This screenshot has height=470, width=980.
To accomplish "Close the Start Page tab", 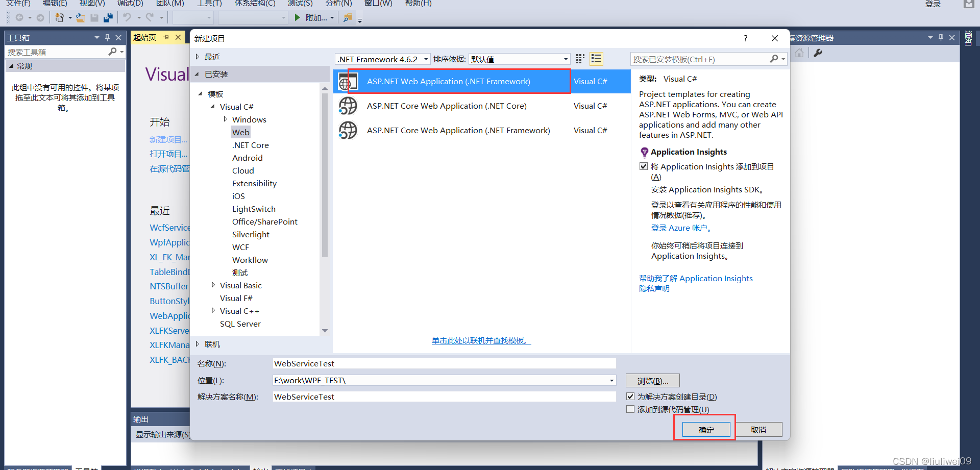I will [x=178, y=37].
